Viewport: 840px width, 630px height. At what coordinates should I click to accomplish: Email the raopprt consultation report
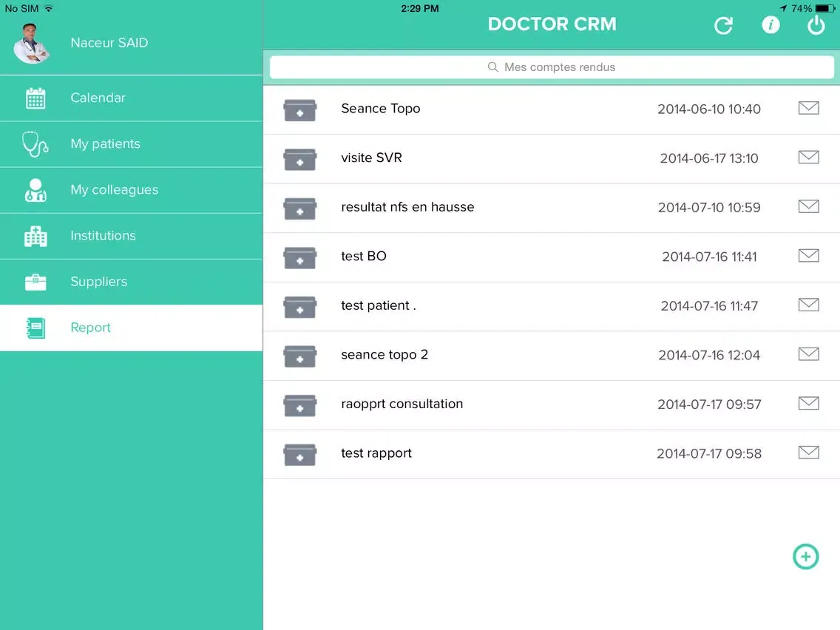point(808,404)
